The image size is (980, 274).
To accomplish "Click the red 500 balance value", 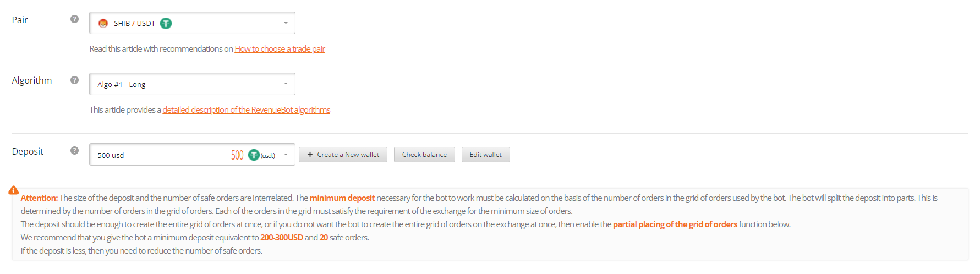I will point(237,155).
